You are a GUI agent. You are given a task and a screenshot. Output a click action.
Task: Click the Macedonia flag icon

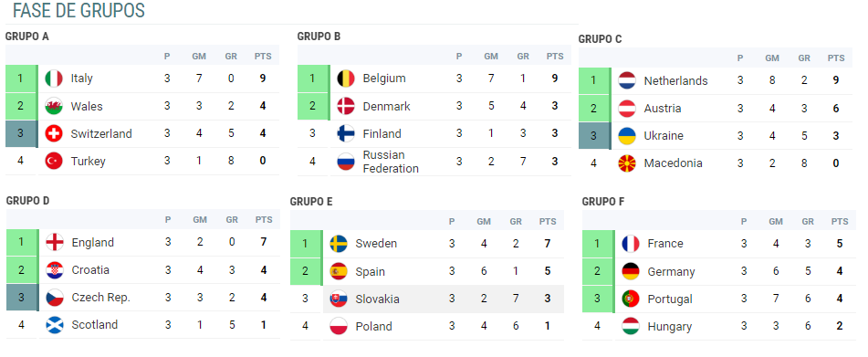click(x=627, y=163)
